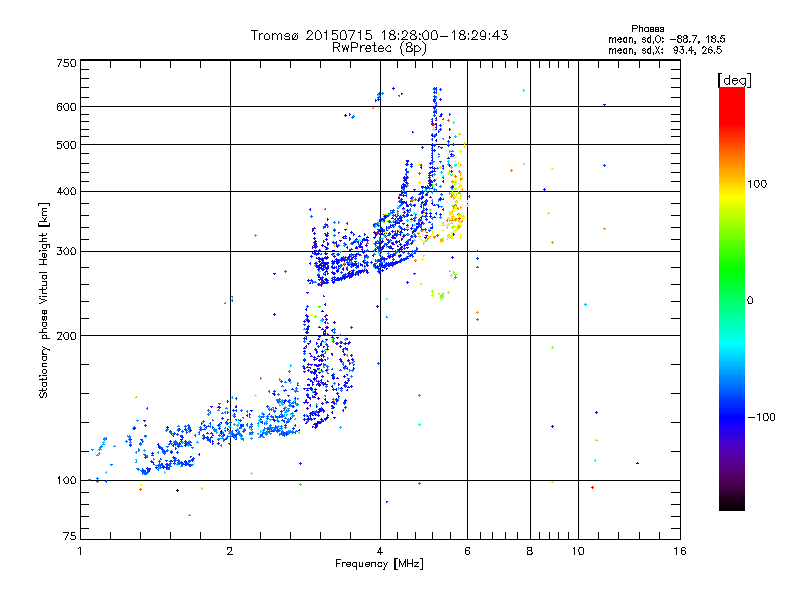Screen dimensions: 800x600
Task: Click the y-axis tick label '750'
Action: [66, 63]
